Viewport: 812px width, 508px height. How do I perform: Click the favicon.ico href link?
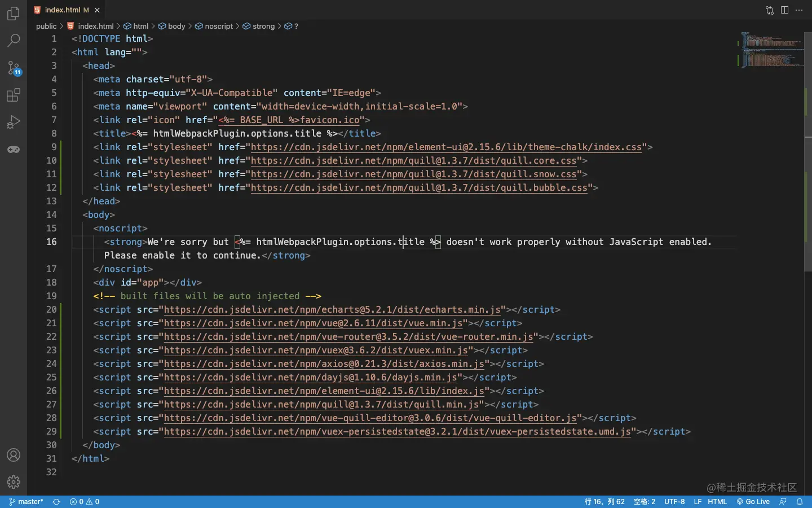click(289, 120)
